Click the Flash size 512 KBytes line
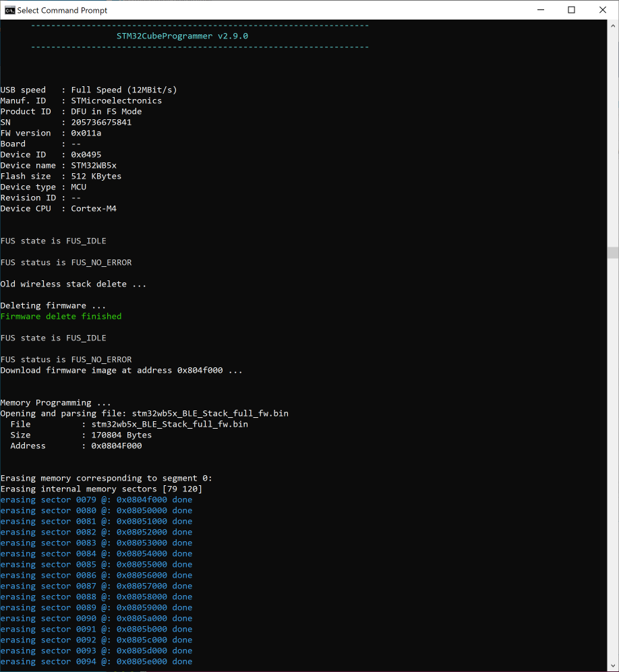 pyautogui.click(x=61, y=176)
